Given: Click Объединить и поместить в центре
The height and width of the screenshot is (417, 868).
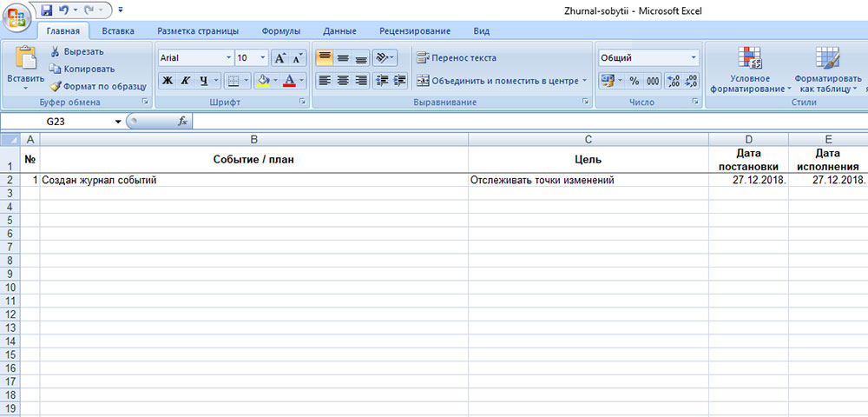Looking at the screenshot, I should pos(497,81).
